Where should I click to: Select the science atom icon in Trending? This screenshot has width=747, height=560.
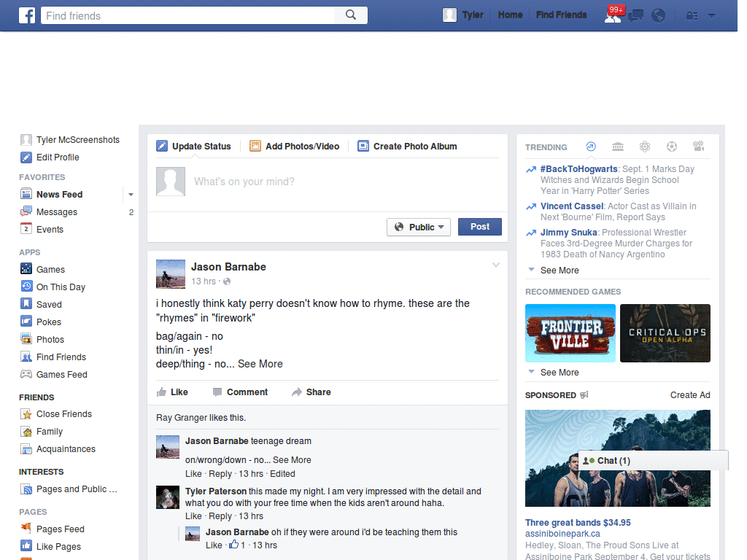(x=645, y=147)
